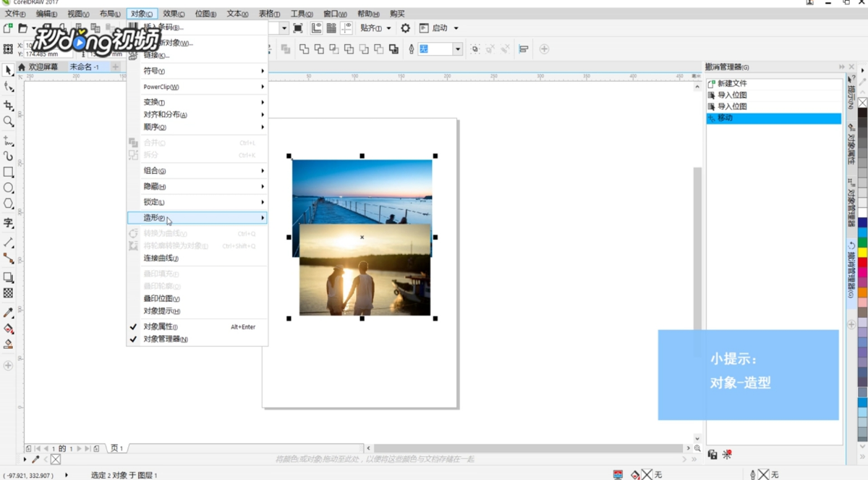Select the Smart Fill tool
868x480 pixels.
coord(8,345)
